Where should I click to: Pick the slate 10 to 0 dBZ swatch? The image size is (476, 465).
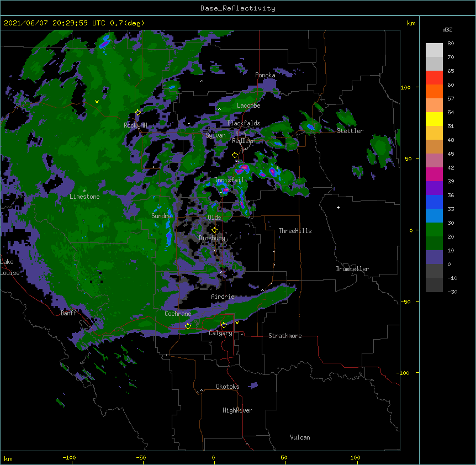(x=434, y=257)
